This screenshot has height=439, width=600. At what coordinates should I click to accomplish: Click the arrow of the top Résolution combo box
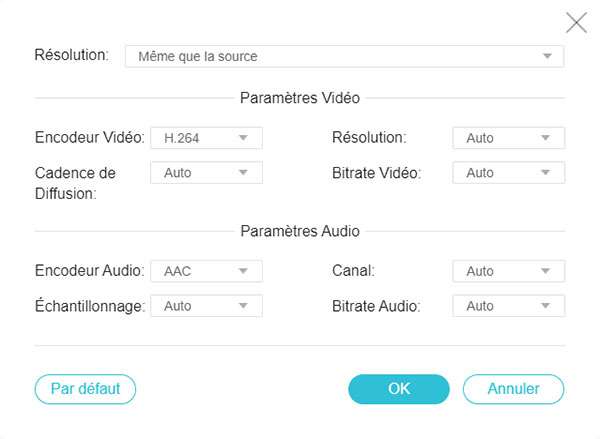click(547, 56)
